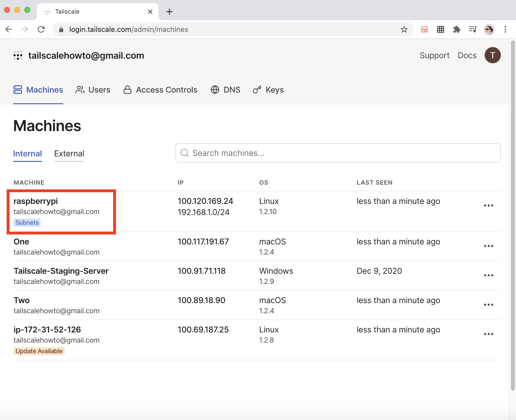Click the browser address bar URL
Viewport: 516px width, 420px height.
pyautogui.click(x=128, y=29)
